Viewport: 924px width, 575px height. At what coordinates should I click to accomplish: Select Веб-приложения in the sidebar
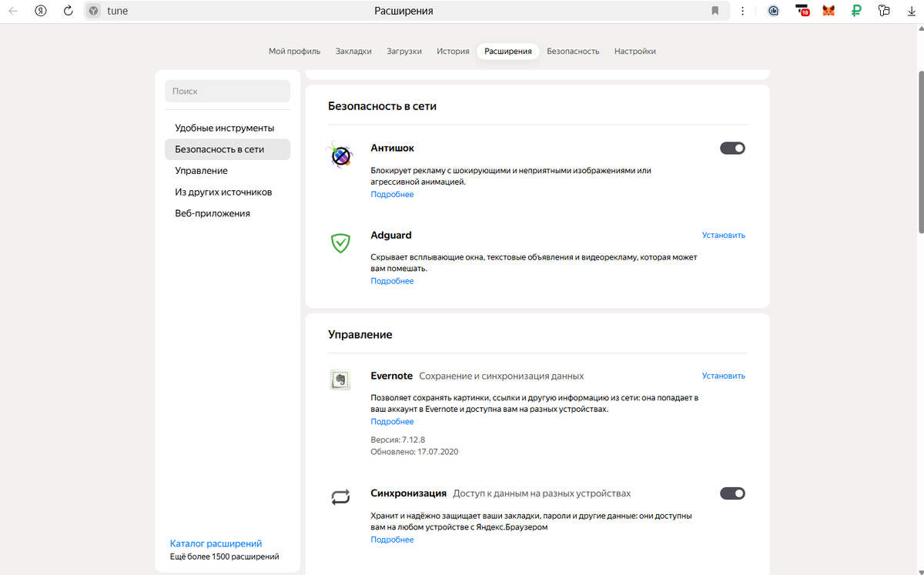coord(212,212)
